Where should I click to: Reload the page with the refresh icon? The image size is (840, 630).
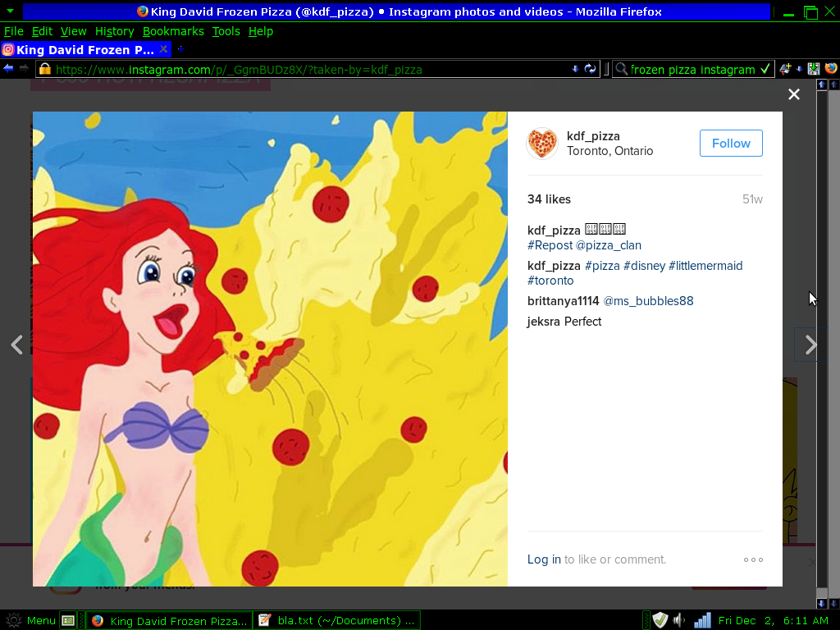point(590,69)
